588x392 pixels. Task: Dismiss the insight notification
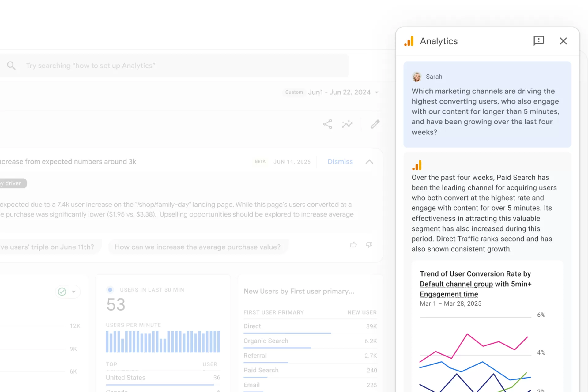(x=340, y=162)
